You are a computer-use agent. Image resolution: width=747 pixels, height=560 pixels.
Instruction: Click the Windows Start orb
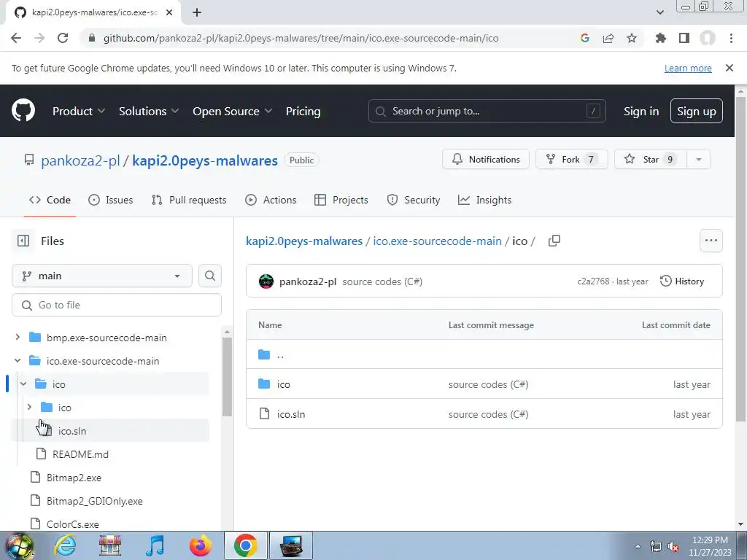click(x=20, y=545)
